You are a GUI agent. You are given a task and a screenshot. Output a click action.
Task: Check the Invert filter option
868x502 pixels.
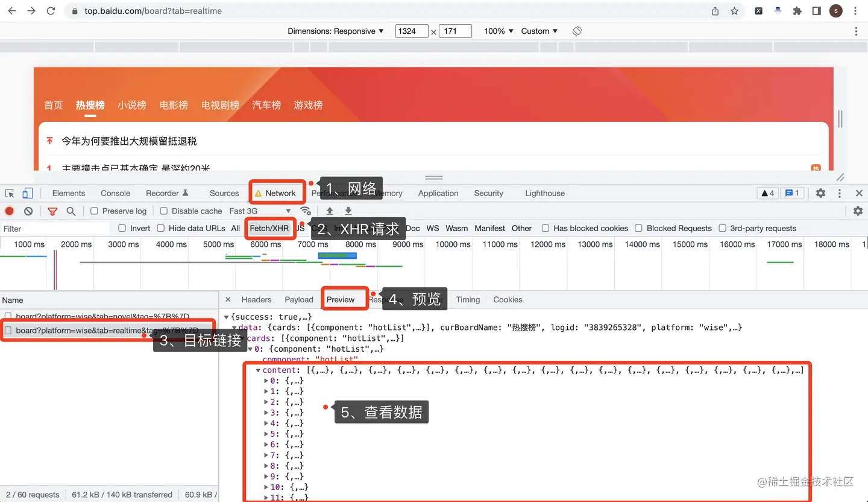point(122,228)
